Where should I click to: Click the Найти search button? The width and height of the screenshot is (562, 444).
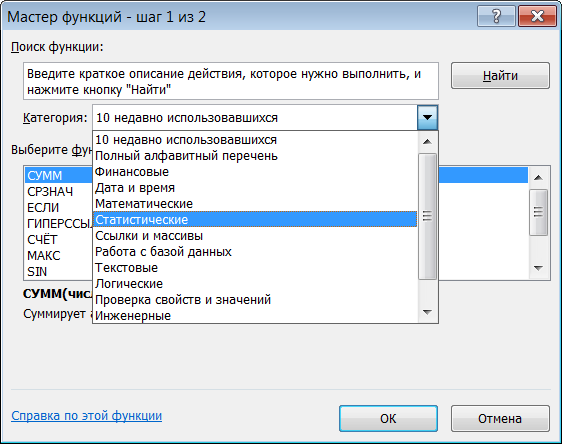click(500, 76)
